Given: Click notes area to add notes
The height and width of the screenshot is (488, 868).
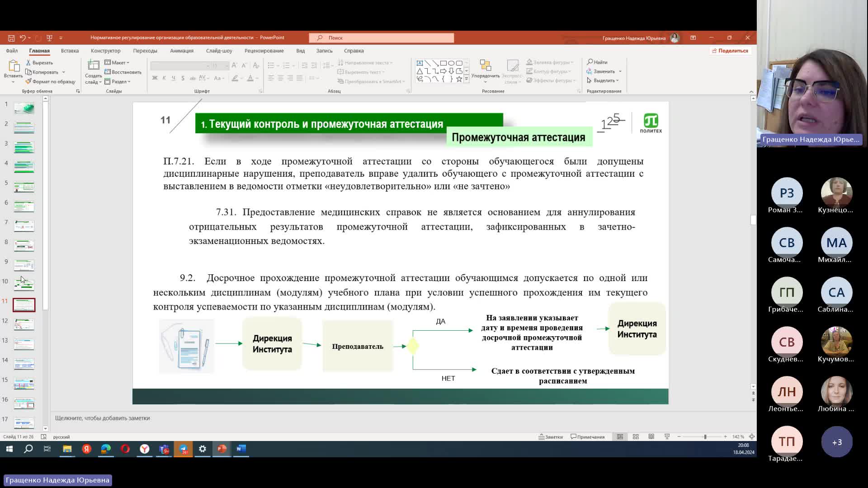Looking at the screenshot, I should (x=102, y=418).
